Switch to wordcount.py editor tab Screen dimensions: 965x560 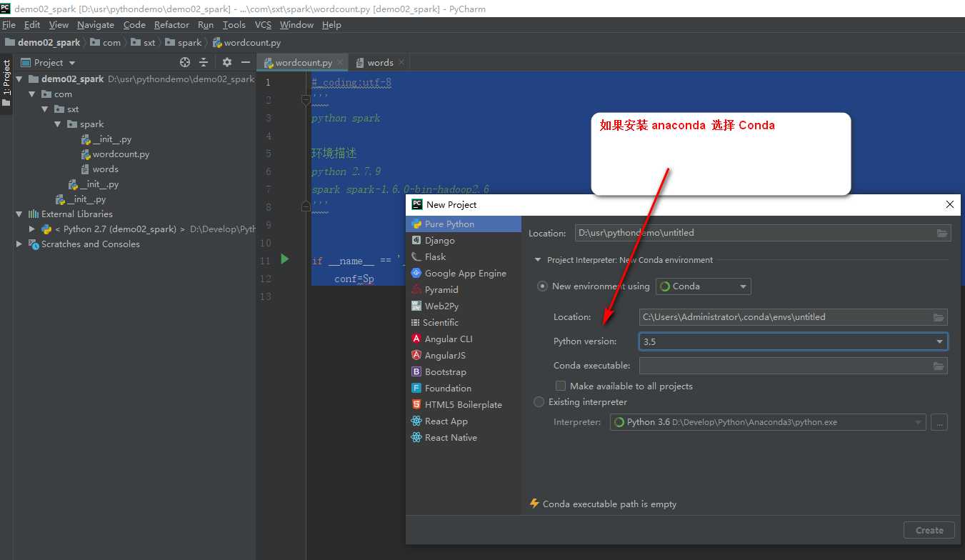pyautogui.click(x=303, y=63)
